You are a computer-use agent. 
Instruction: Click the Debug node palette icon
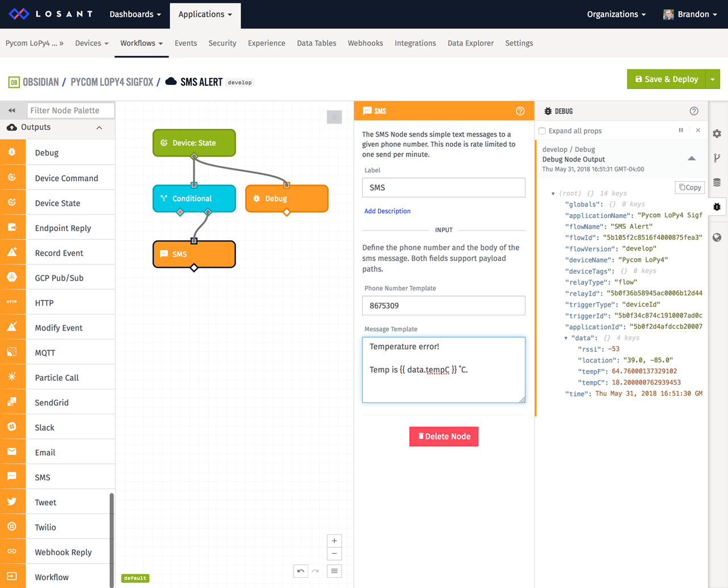[13, 153]
